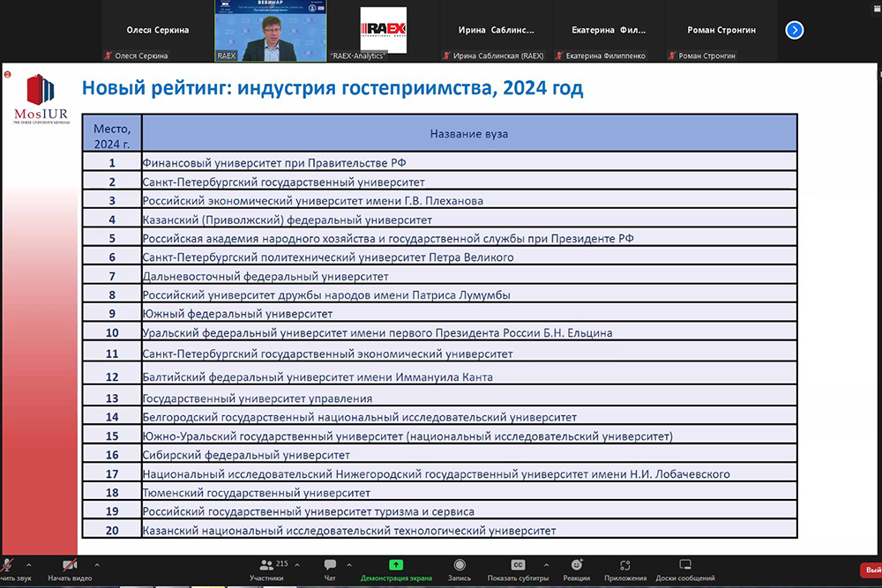Viewport: 882px width, 588px height.
Task: Start recording with the Record icon
Action: 459,565
